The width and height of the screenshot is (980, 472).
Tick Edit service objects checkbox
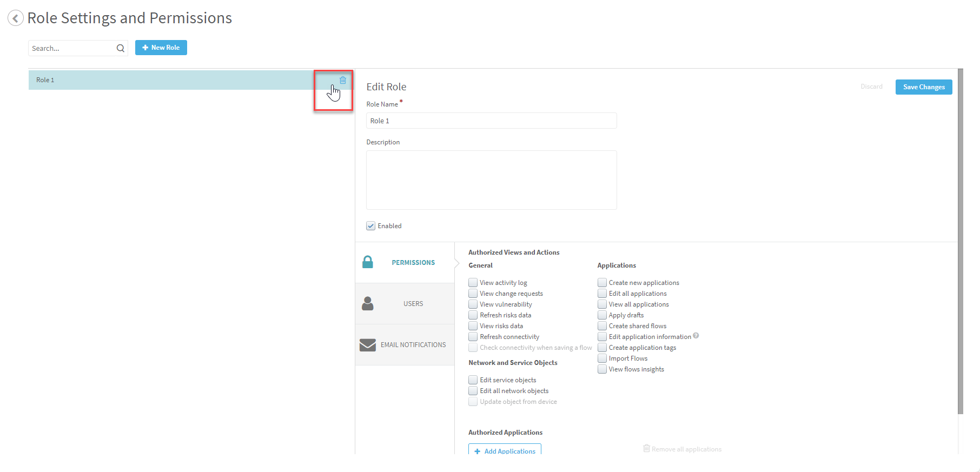(x=473, y=380)
